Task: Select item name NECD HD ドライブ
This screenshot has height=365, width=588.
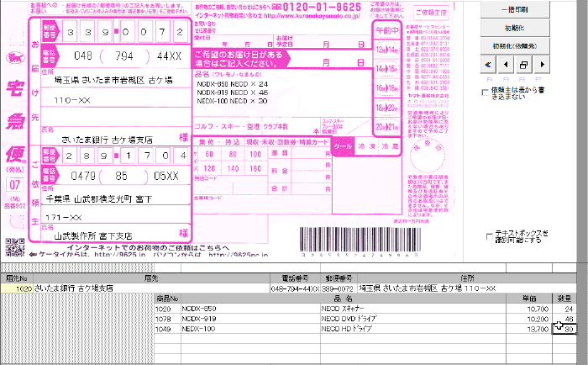Action: coord(413,329)
